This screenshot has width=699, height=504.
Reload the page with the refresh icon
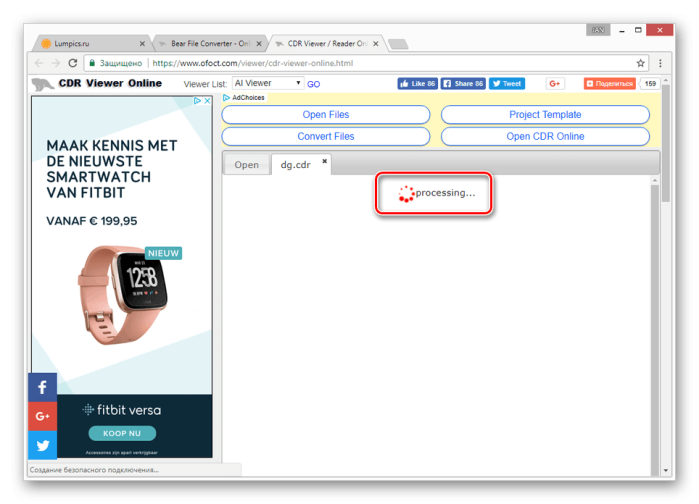[x=73, y=63]
